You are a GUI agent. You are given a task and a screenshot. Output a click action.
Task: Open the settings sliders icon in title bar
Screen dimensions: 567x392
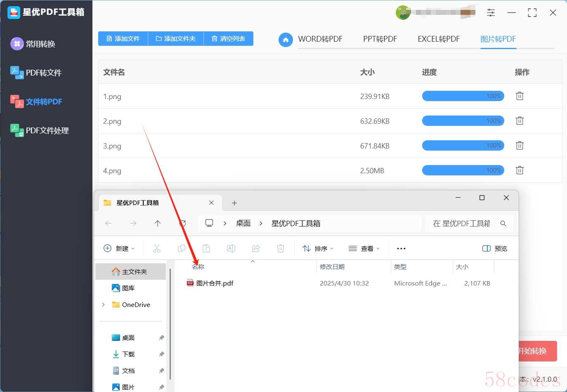491,13
